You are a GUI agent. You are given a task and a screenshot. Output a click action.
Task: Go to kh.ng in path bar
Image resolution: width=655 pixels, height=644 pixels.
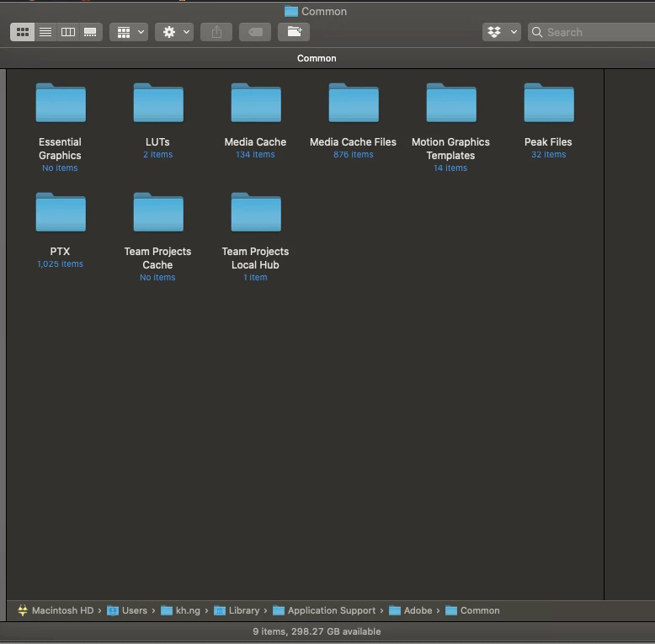pyautogui.click(x=181, y=610)
